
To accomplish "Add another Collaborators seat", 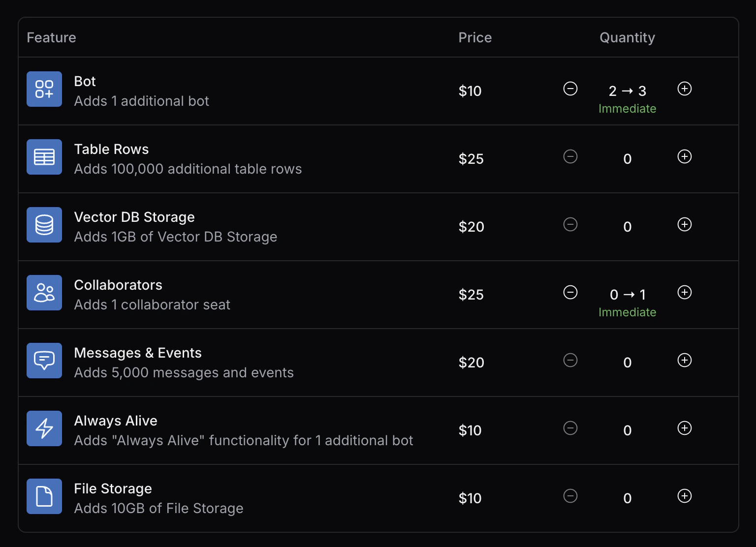I will click(685, 292).
